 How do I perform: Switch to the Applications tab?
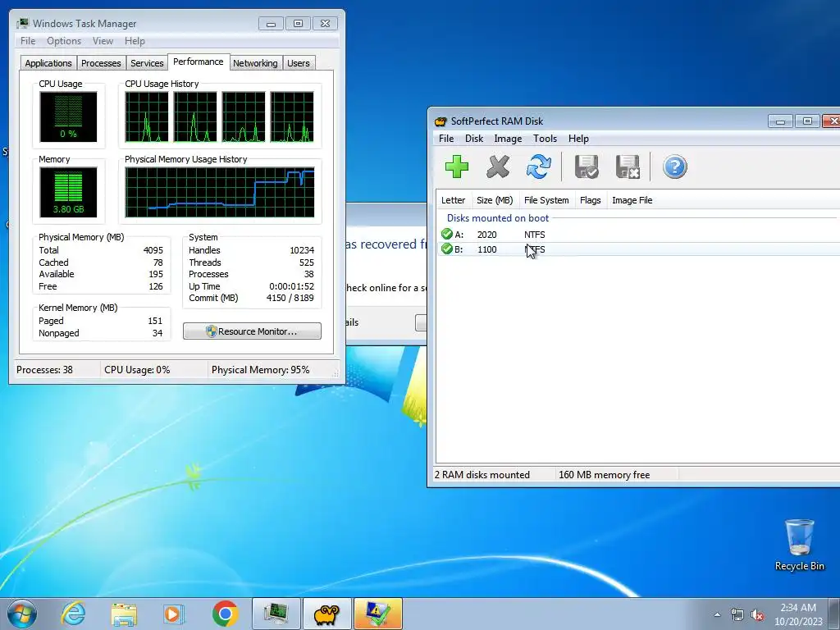tap(48, 63)
